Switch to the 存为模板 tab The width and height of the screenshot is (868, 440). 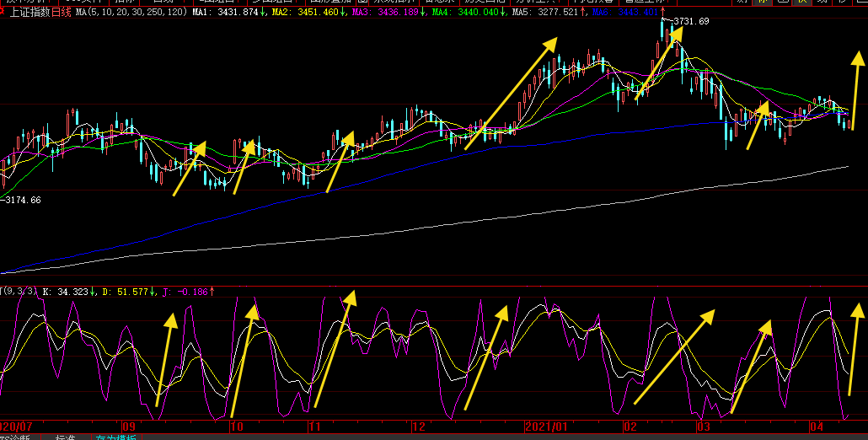[x=115, y=438]
